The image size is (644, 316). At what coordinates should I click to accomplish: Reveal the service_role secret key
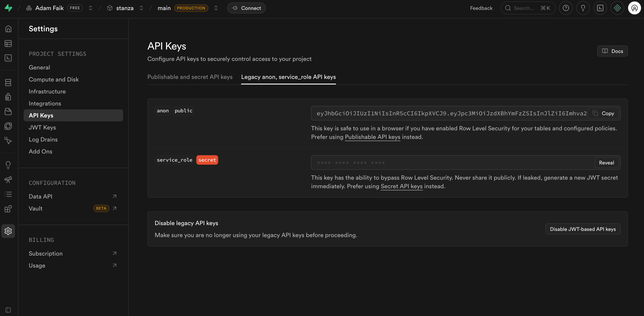click(x=606, y=163)
